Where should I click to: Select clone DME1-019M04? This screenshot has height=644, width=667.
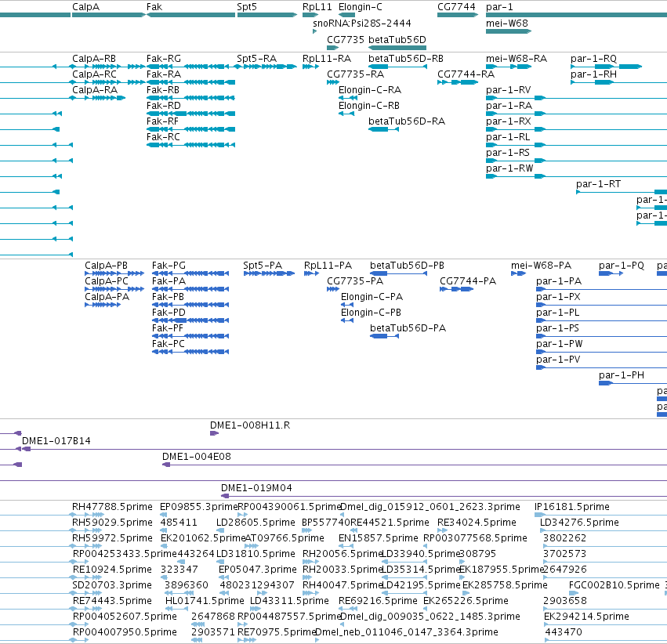(256, 488)
